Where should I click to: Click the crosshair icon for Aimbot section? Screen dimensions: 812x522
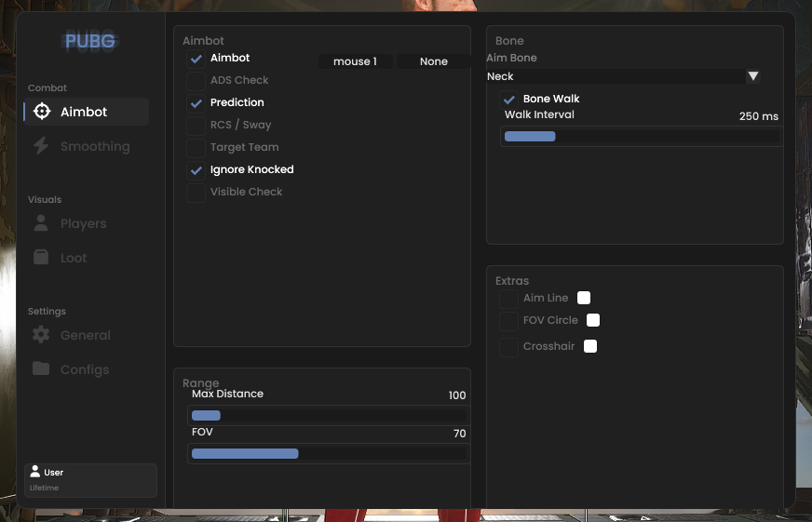(x=41, y=112)
